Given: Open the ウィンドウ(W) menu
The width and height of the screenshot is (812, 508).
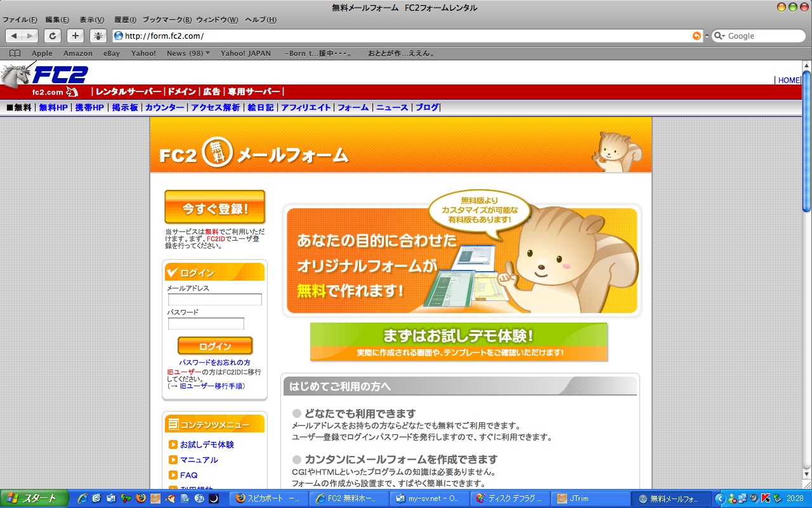Looking at the screenshot, I should click(x=217, y=20).
